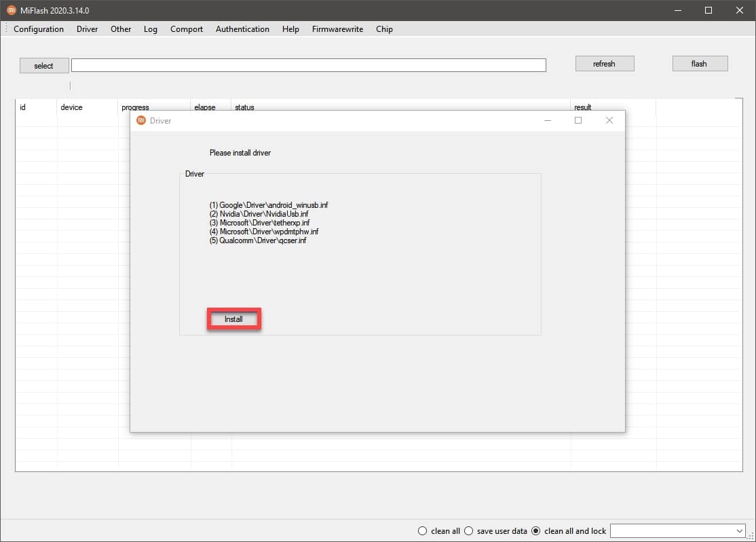Click the firmware path input field
This screenshot has height=542, width=756.
[x=309, y=65]
